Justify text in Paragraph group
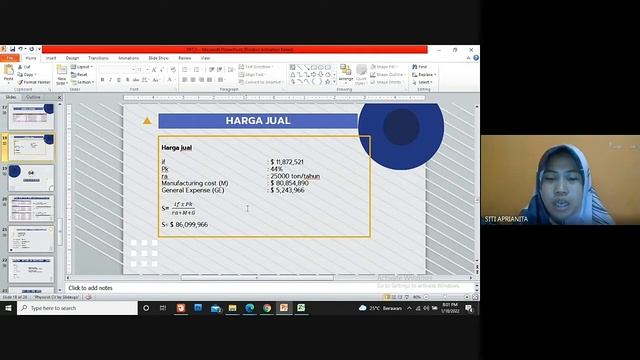Viewport: 640px width, 360px height. click(x=209, y=80)
